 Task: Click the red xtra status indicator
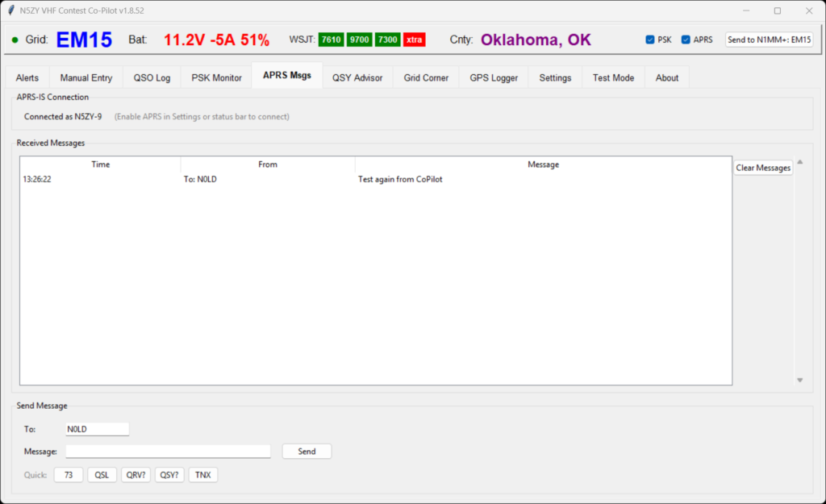tap(415, 40)
